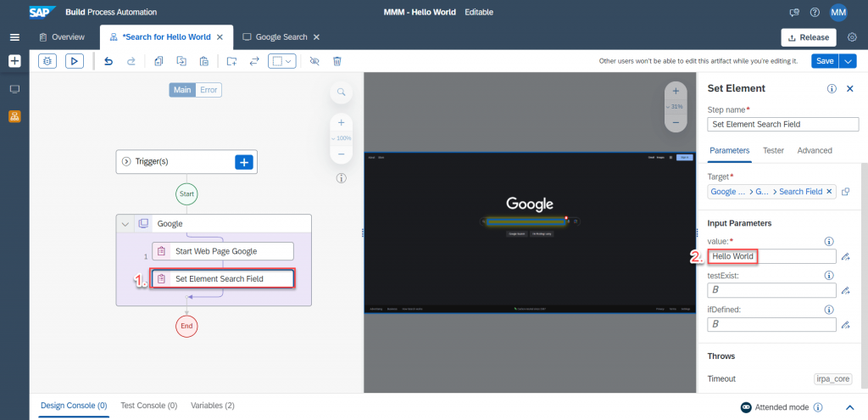Expand the Trigger(s) section
This screenshot has width=868, height=420.
coord(125,162)
